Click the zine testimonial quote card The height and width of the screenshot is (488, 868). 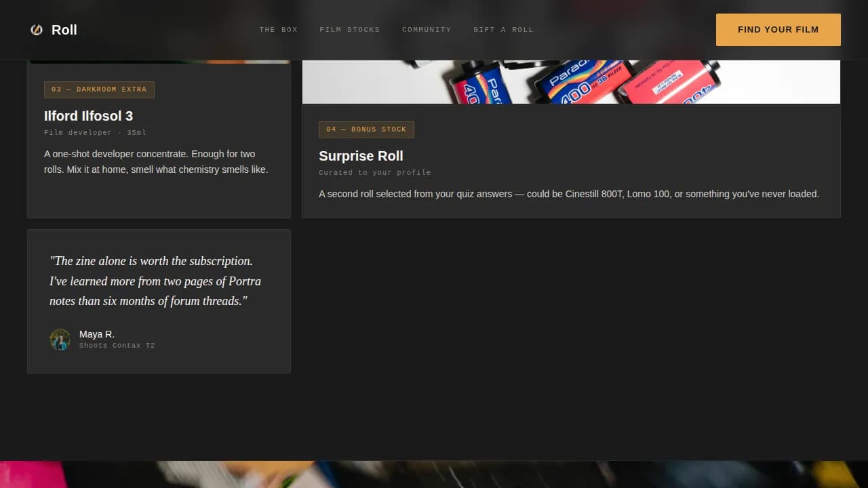(159, 301)
